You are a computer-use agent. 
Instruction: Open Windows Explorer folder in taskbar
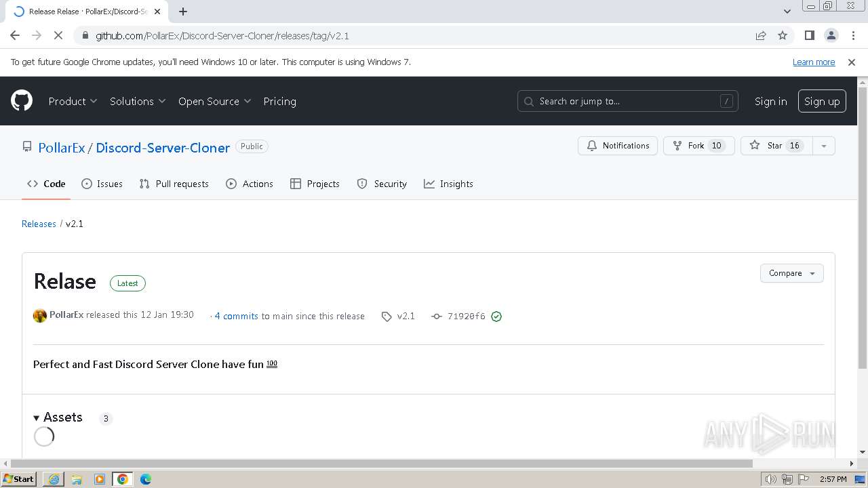(x=77, y=479)
